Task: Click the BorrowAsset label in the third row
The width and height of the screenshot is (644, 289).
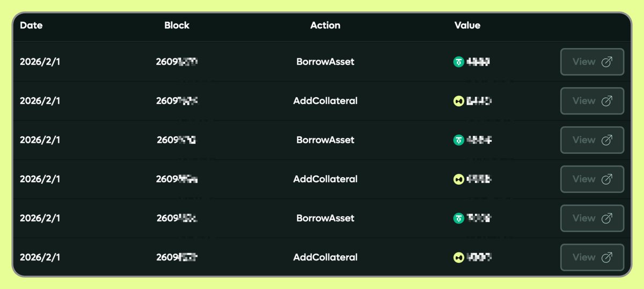Action: [x=325, y=140]
